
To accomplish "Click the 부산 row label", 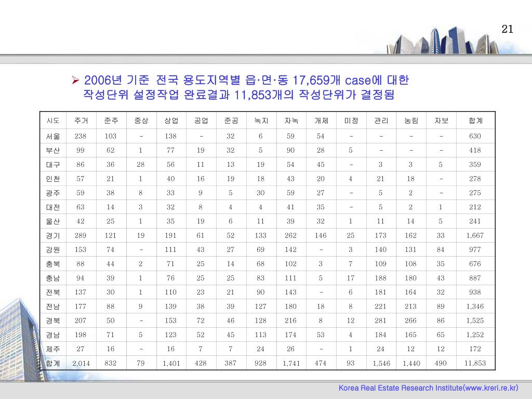I will point(53,150).
